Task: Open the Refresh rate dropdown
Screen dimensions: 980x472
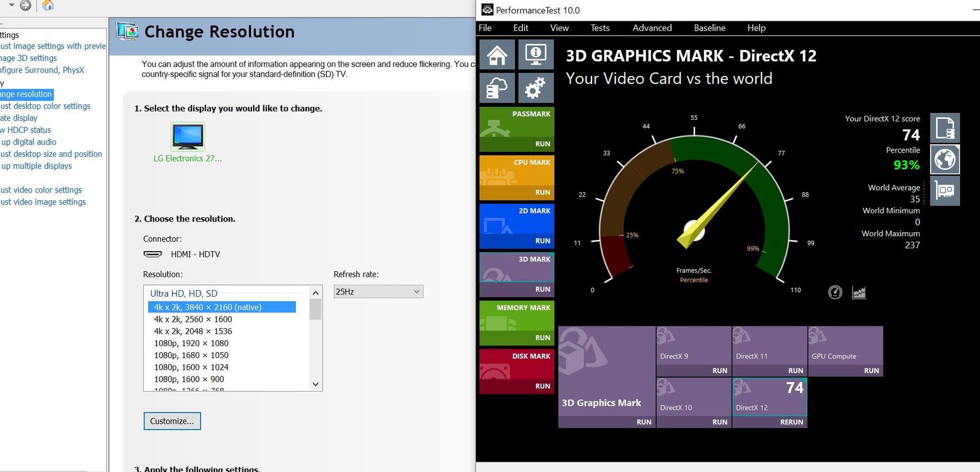Action: [378, 292]
